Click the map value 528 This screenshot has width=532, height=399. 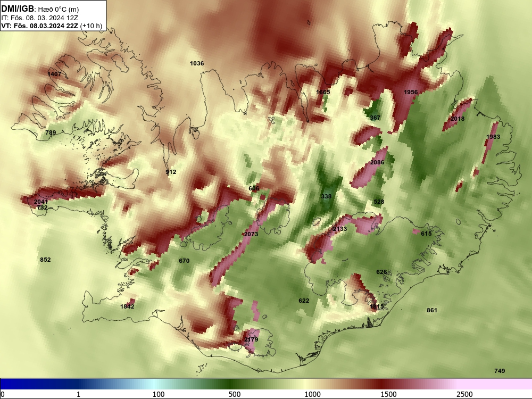tap(379, 202)
